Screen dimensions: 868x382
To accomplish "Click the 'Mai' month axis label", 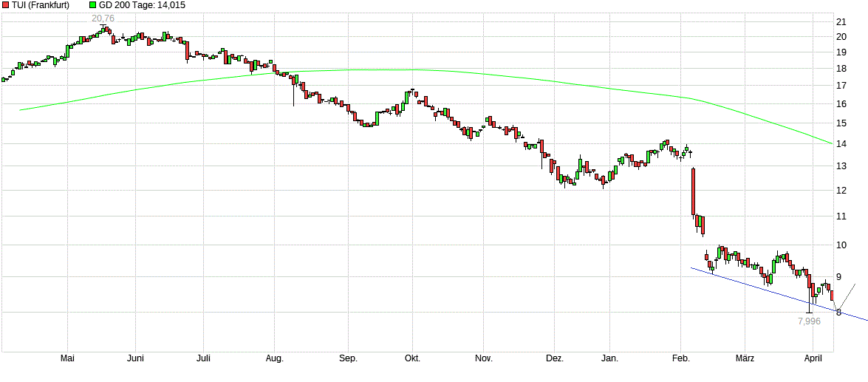I will point(67,359).
